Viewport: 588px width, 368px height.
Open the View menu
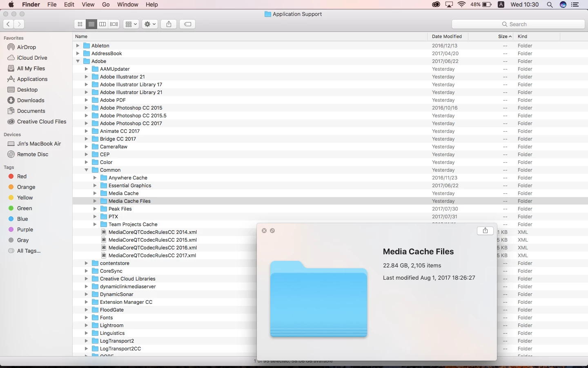(88, 4)
